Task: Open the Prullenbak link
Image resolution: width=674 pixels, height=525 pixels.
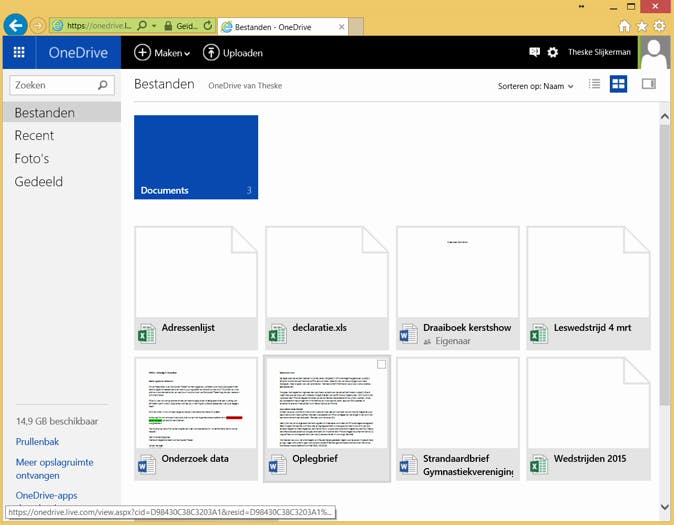Action: pyautogui.click(x=37, y=442)
